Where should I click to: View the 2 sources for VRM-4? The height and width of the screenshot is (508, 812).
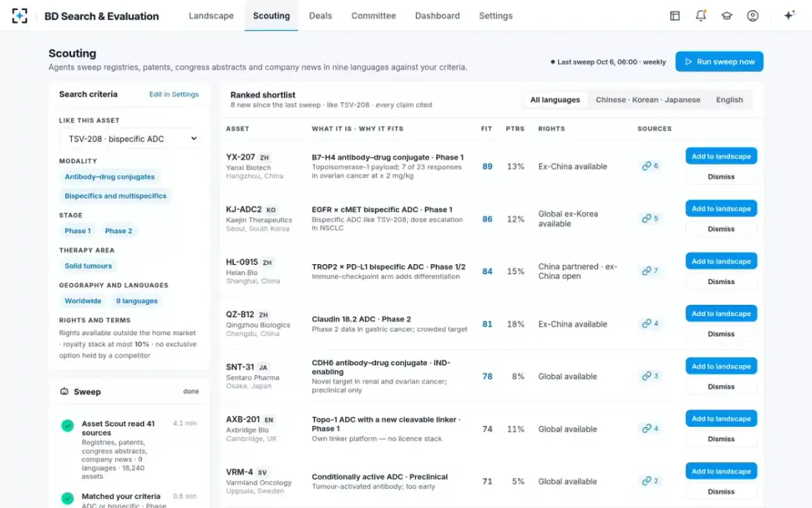pyautogui.click(x=650, y=481)
